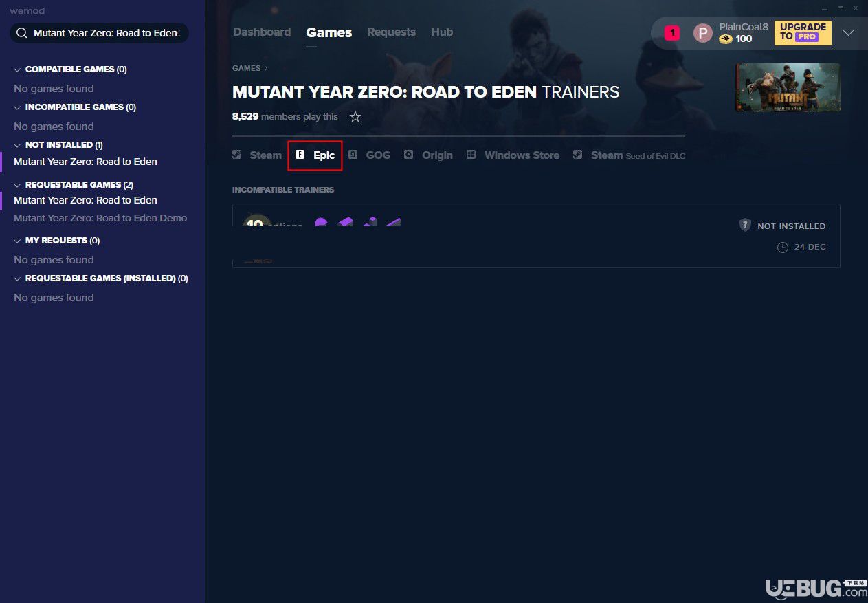This screenshot has width=868, height=603.
Task: Select the Steam platform tab
Action: pyautogui.click(x=257, y=155)
